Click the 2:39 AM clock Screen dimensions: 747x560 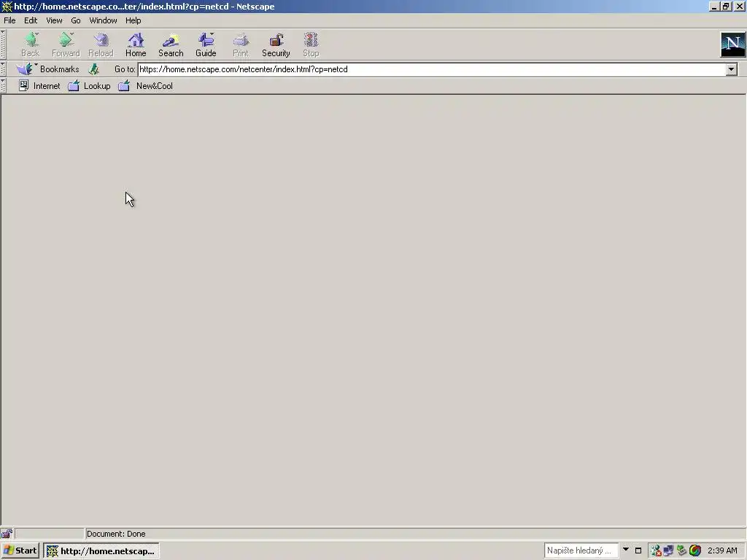point(722,551)
